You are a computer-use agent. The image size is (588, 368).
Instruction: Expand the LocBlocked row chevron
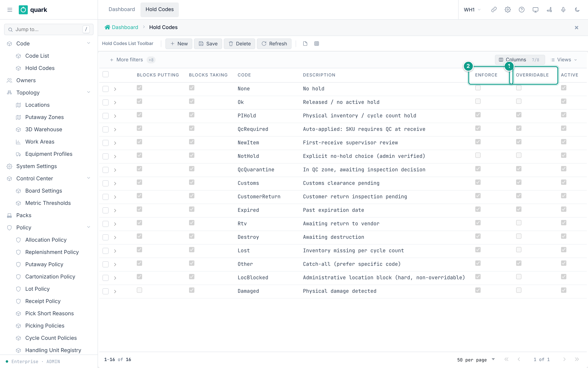coord(115,278)
